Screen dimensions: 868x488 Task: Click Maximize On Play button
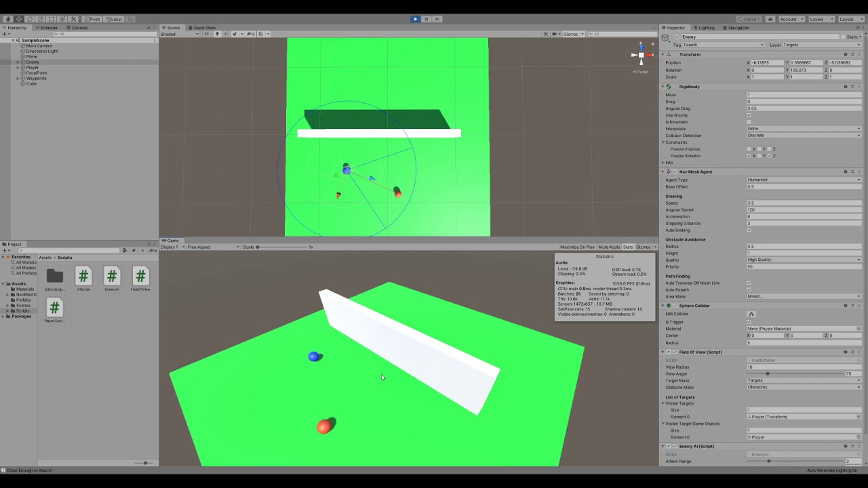(577, 247)
